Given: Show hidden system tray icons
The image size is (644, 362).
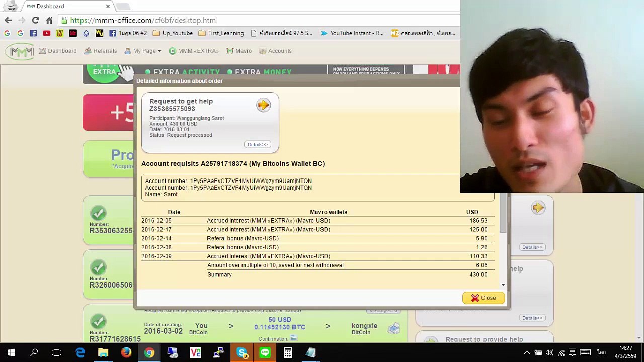Looking at the screenshot, I should click(x=527, y=353).
